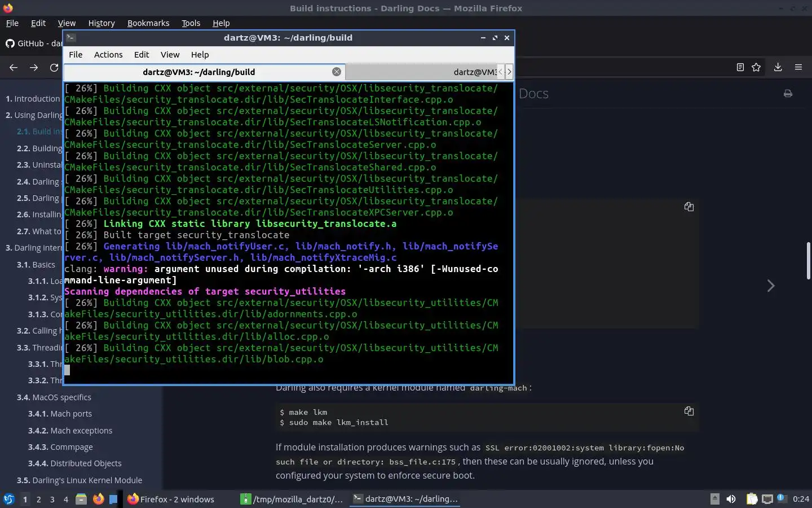Open '3.4.4. Distributed Objects' sidebar link
Screen dimensions: 812x508
(74, 463)
